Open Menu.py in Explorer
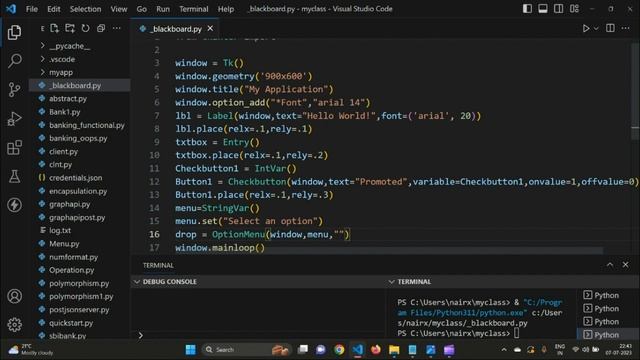The height and width of the screenshot is (360, 640). pyautogui.click(x=64, y=244)
